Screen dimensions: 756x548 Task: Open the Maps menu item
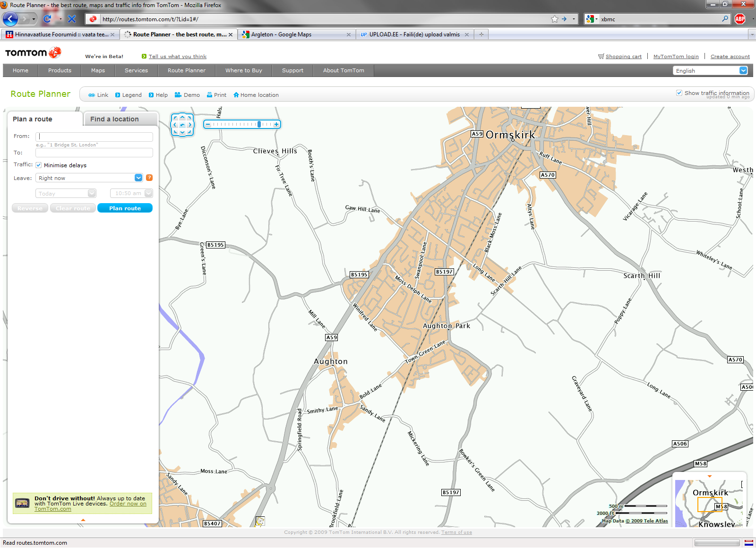98,70
